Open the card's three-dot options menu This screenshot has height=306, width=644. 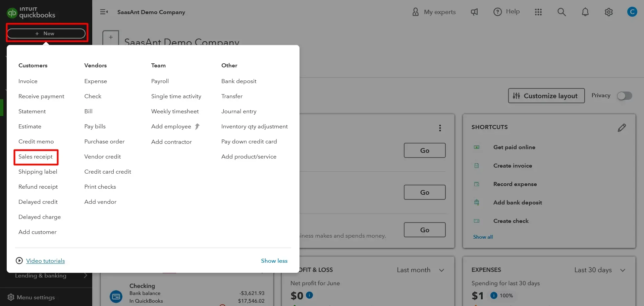(x=440, y=128)
